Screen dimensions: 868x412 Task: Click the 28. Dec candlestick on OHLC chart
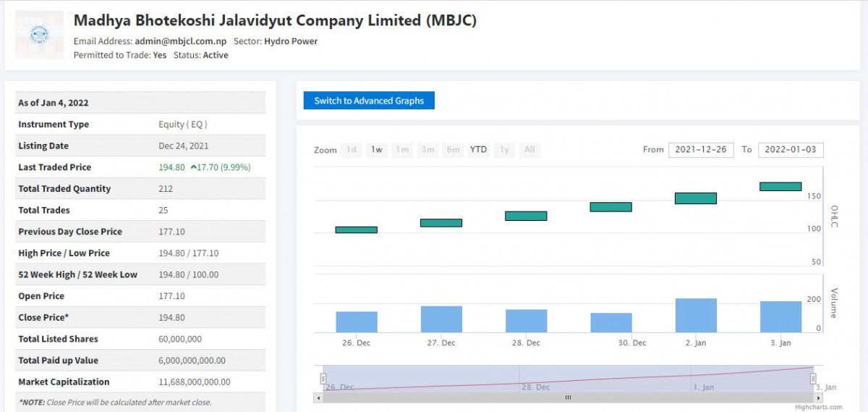(526, 216)
